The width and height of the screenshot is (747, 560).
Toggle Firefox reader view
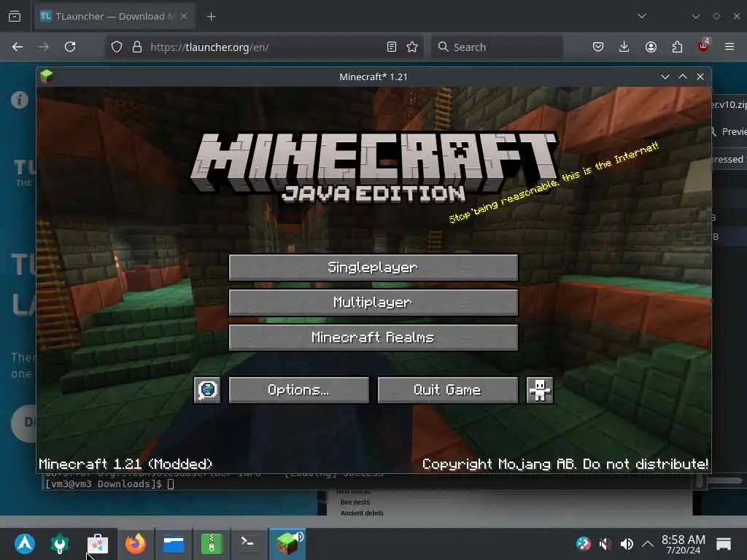tap(392, 47)
